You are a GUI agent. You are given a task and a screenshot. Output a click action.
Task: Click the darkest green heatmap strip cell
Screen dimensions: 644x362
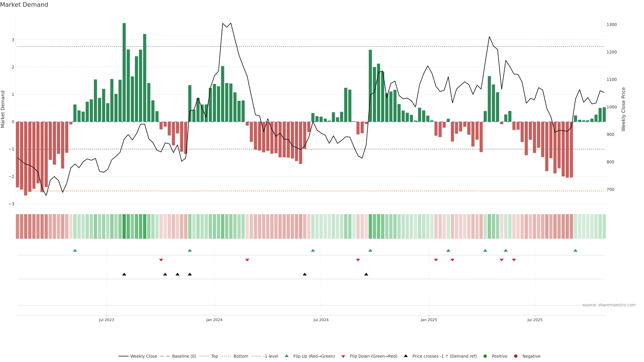point(124,226)
